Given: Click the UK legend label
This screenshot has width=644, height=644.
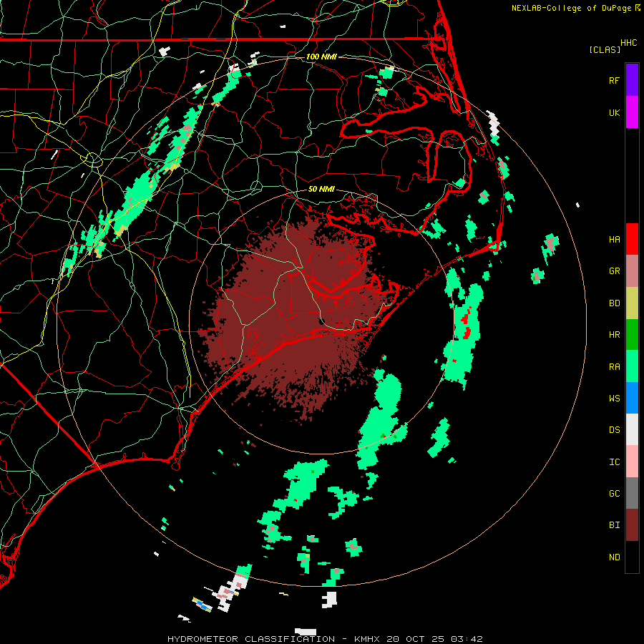Looking at the screenshot, I should 614,112.
